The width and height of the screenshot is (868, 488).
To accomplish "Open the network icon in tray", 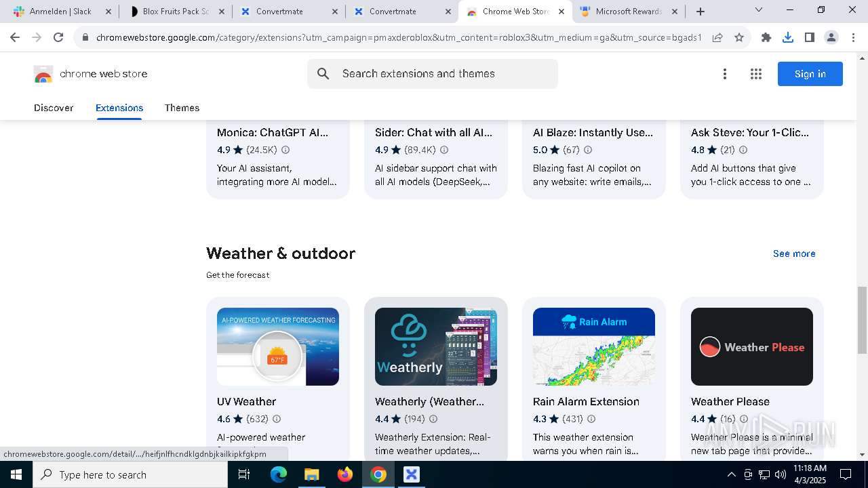I will [764, 474].
